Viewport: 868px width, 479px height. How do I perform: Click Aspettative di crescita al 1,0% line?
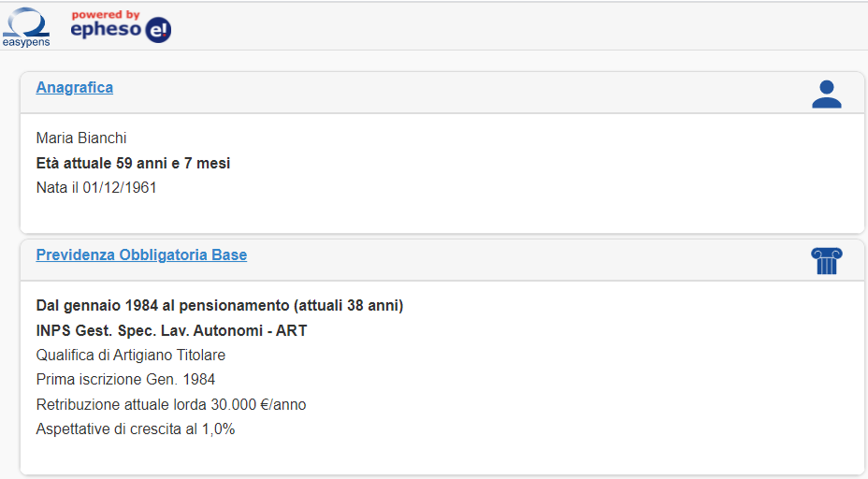[x=136, y=429]
